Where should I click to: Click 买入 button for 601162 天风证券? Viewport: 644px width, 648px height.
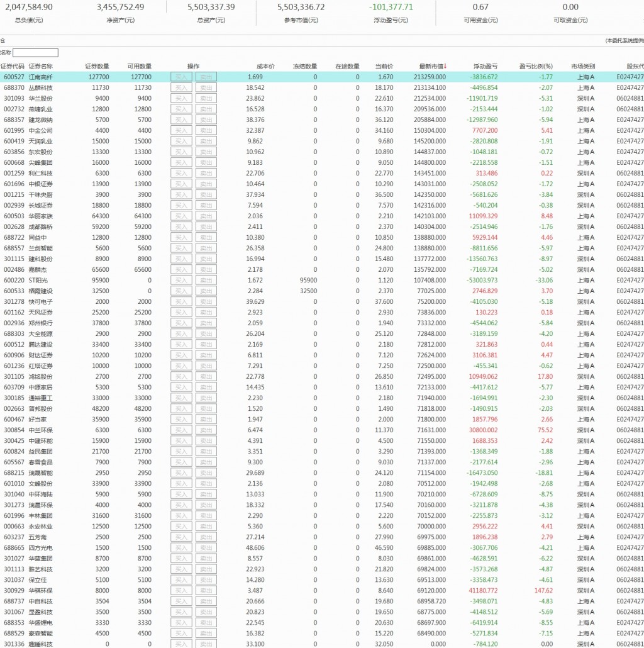tap(181, 313)
